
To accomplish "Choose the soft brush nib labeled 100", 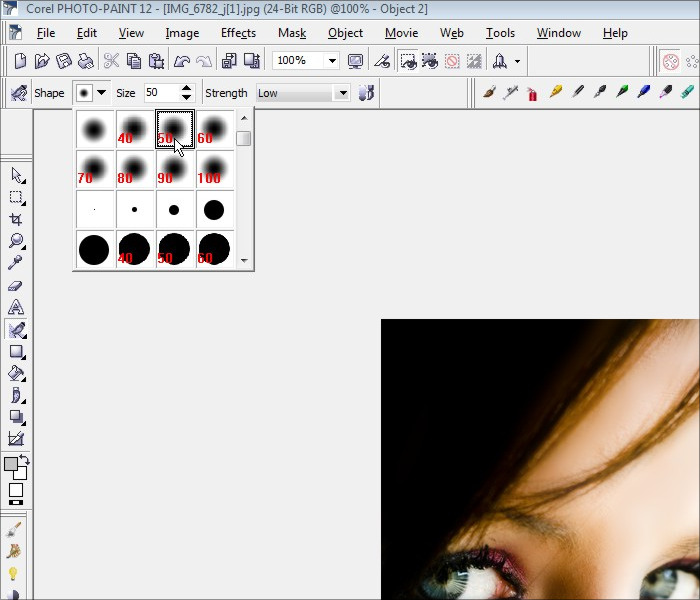I will 213,169.
